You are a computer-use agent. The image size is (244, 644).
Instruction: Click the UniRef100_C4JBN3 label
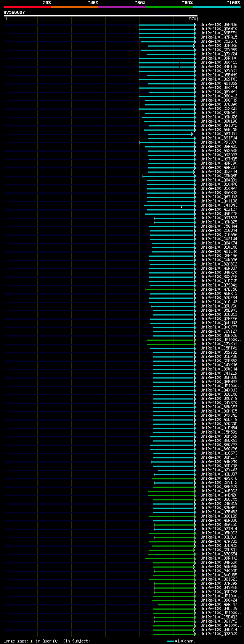tap(219, 205)
